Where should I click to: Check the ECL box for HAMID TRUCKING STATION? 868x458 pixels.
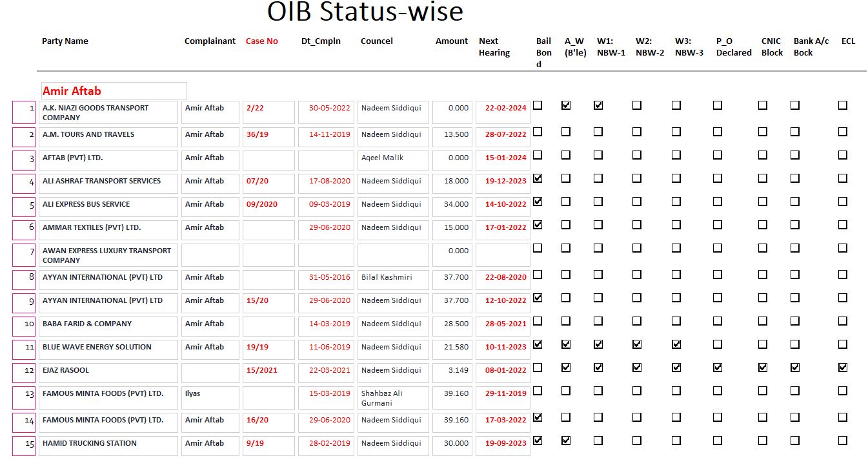point(842,440)
